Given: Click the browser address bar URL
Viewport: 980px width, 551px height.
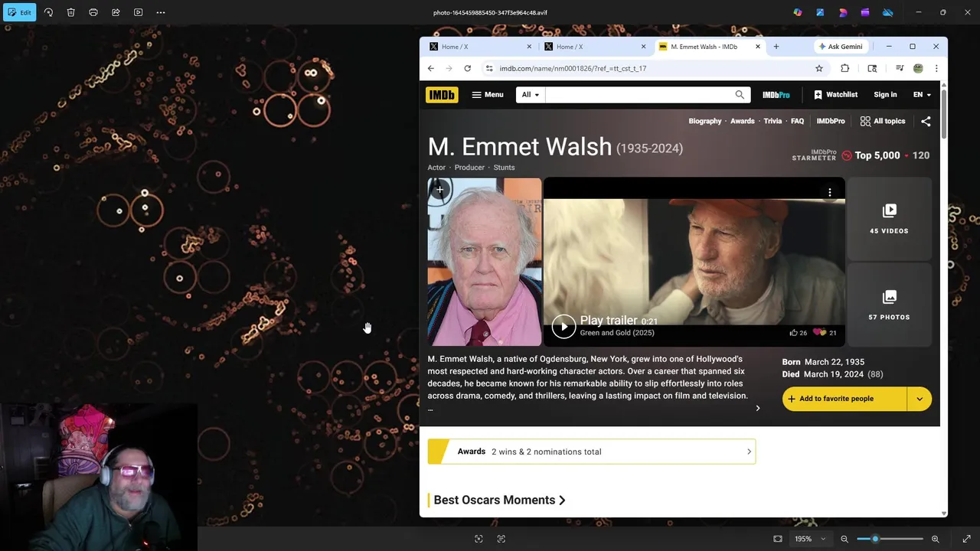Looking at the screenshot, I should coord(573,68).
